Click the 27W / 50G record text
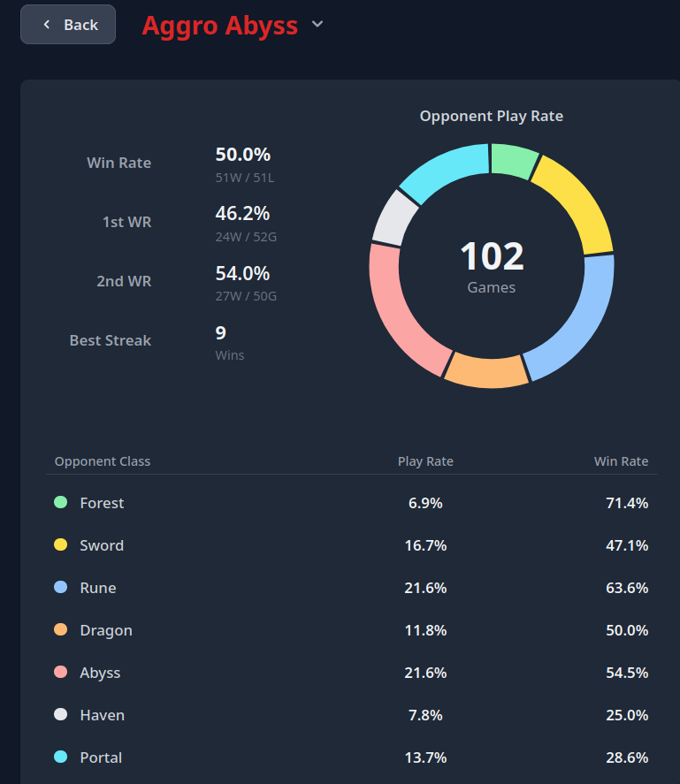The image size is (680, 784). (246, 296)
